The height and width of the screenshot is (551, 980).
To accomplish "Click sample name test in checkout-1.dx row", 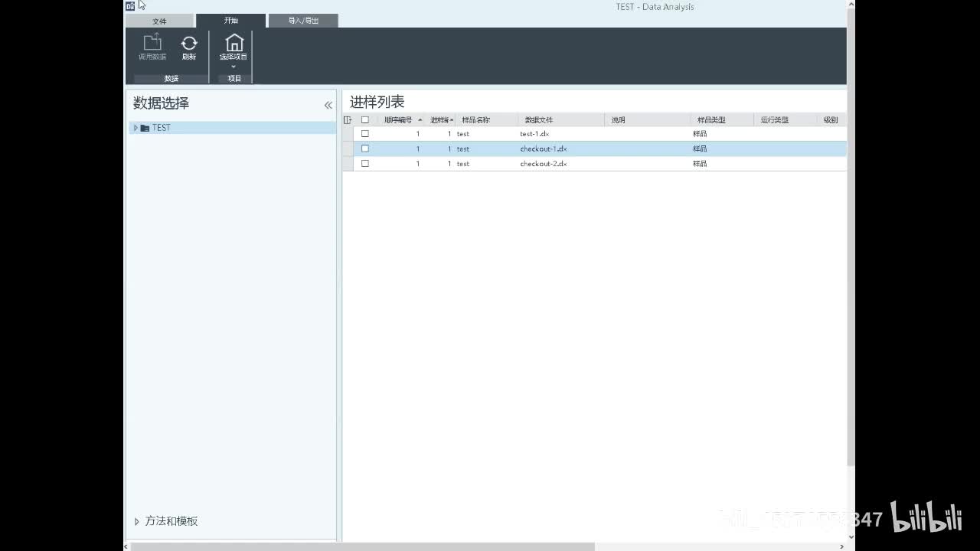I will pos(463,149).
